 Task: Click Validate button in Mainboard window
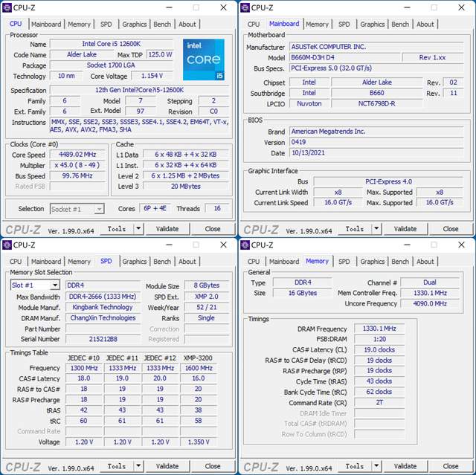click(405, 229)
